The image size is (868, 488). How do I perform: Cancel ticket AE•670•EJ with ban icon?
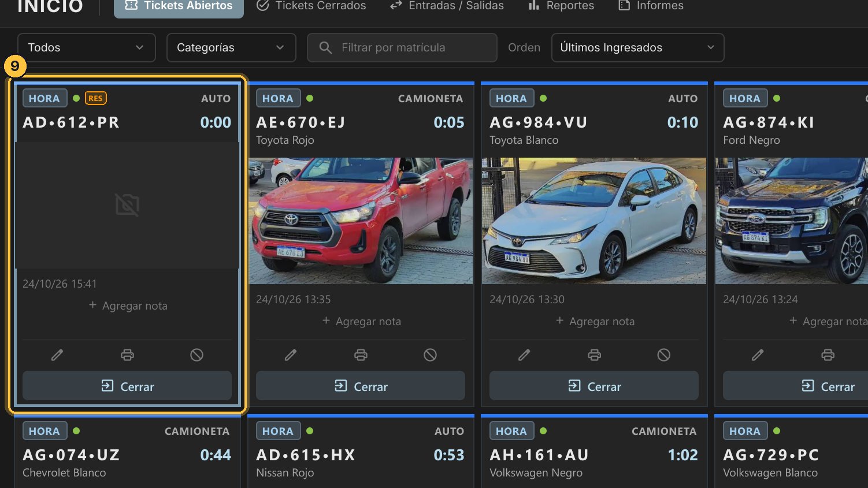430,355
